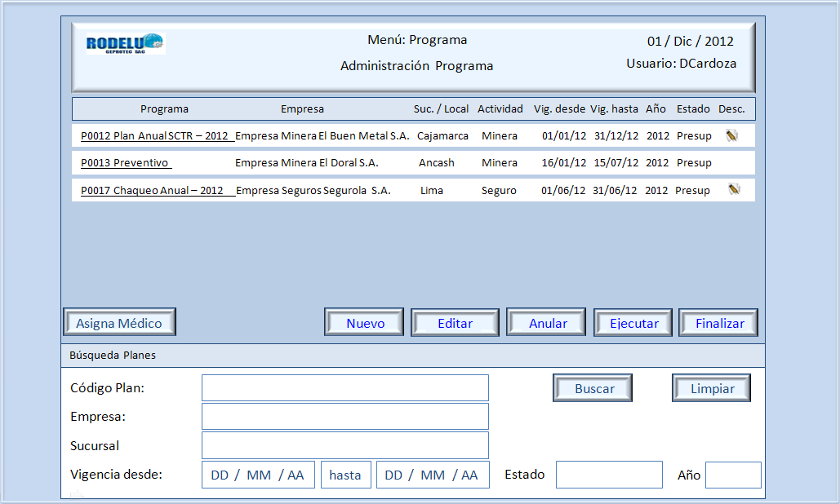The width and height of the screenshot is (840, 504).
Task: Select cell Empresa Seguros Segurola S.A.
Action: coord(313,191)
